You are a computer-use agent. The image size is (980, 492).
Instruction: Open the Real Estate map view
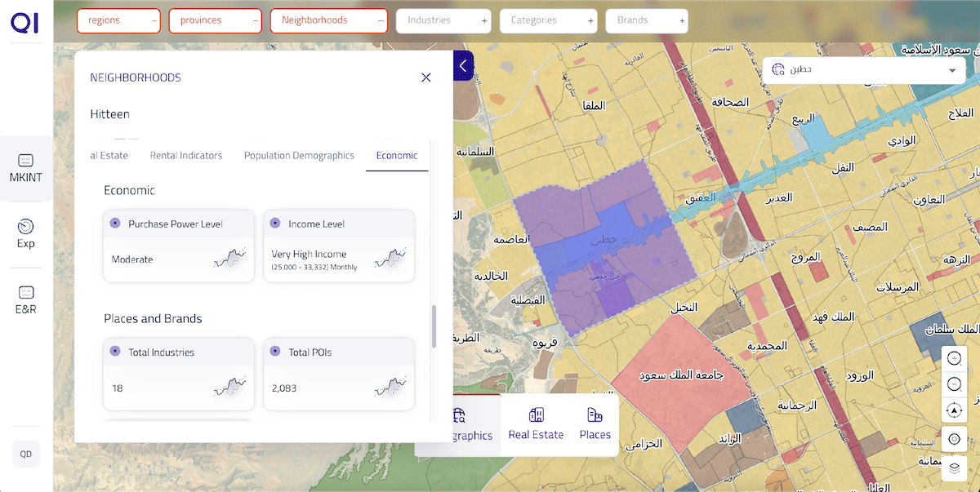(x=536, y=424)
